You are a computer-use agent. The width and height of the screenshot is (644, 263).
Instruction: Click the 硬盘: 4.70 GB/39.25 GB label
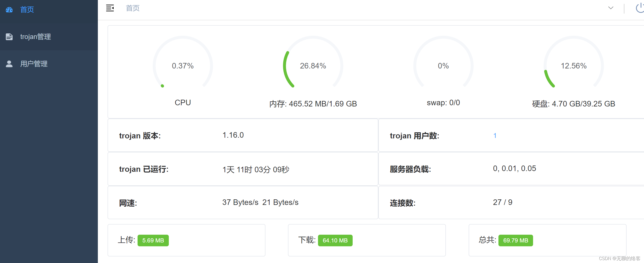tap(574, 104)
